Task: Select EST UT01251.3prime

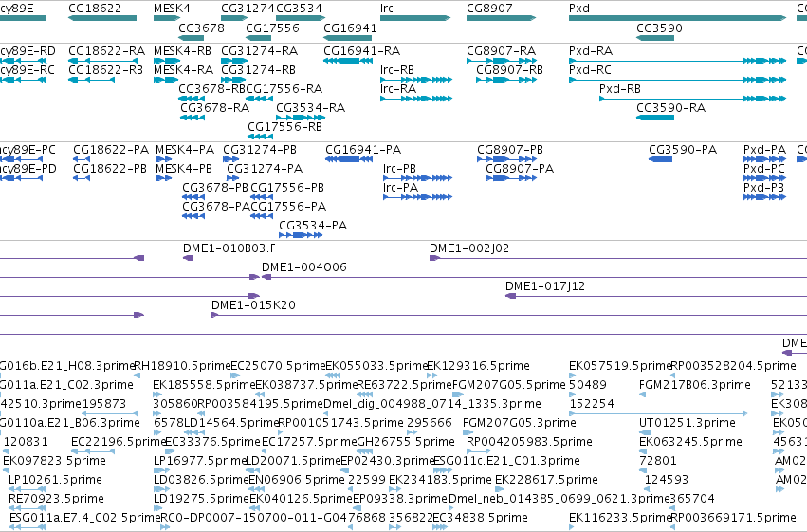Action: (688, 423)
